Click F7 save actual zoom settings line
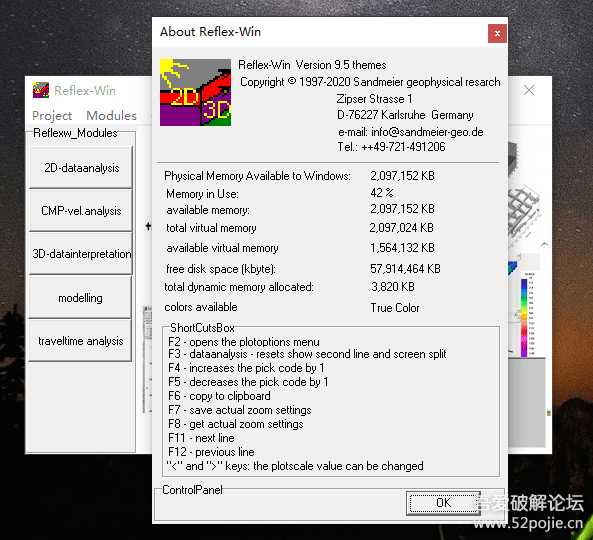This screenshot has height=540, width=593. (x=240, y=410)
